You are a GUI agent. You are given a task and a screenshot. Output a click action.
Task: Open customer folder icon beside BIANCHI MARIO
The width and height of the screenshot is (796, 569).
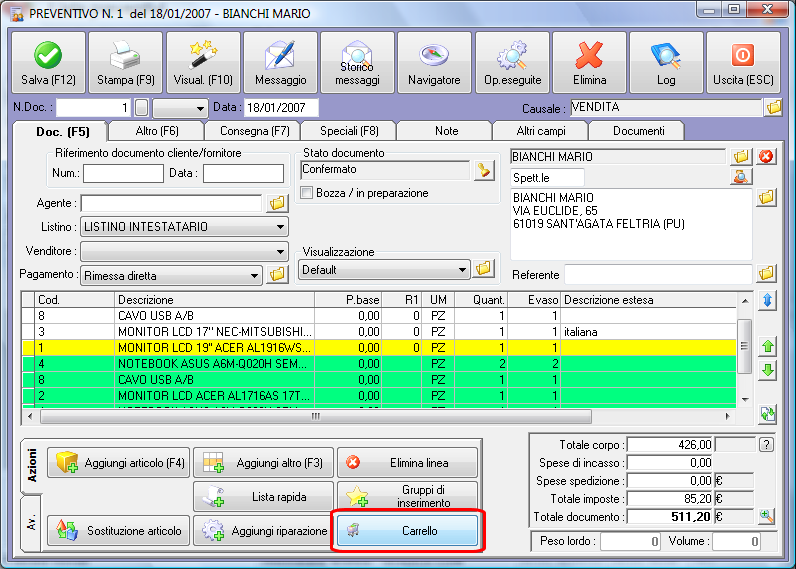point(741,156)
